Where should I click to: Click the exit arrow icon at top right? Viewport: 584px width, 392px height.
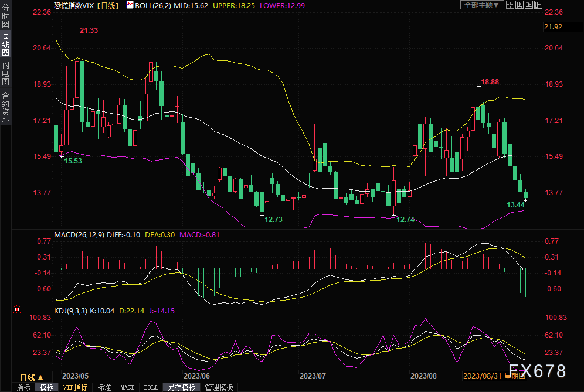539,5
